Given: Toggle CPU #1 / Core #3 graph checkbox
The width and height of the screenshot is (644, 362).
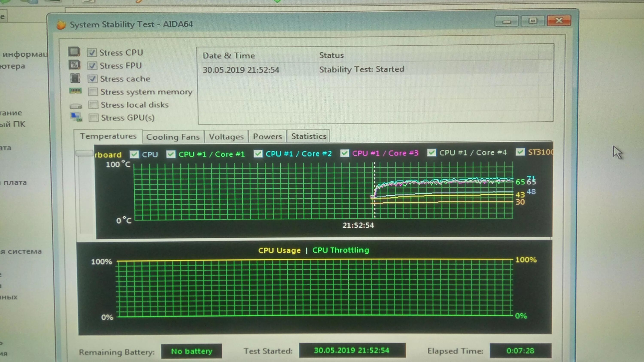Looking at the screenshot, I should pyautogui.click(x=345, y=153).
